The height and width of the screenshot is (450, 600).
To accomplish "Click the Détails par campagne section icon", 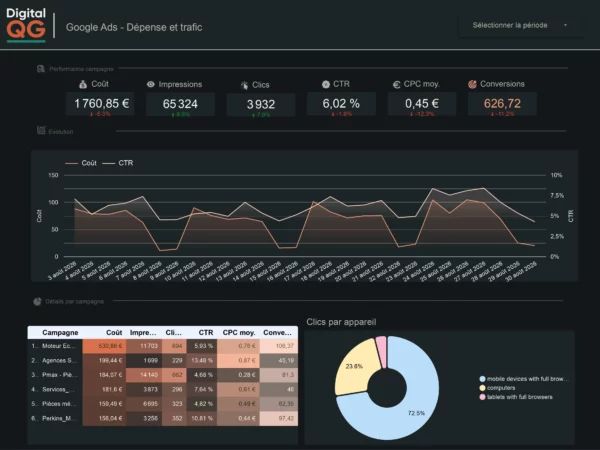I will pyautogui.click(x=37, y=302).
